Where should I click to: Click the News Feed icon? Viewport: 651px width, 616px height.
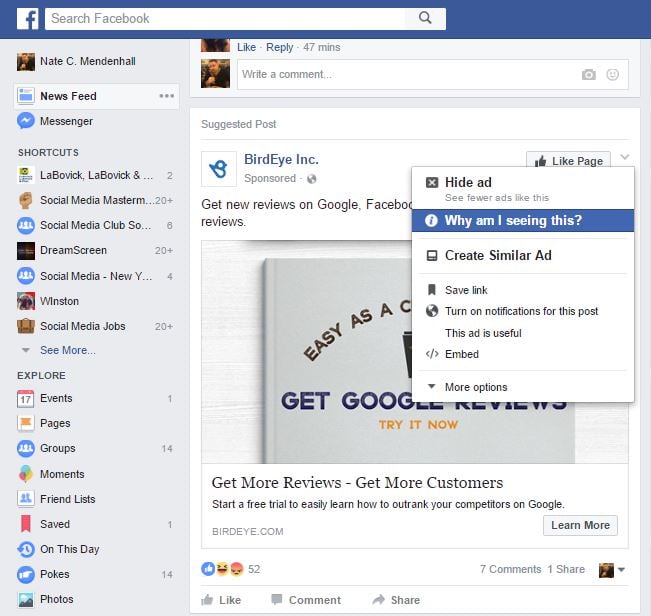[26, 96]
